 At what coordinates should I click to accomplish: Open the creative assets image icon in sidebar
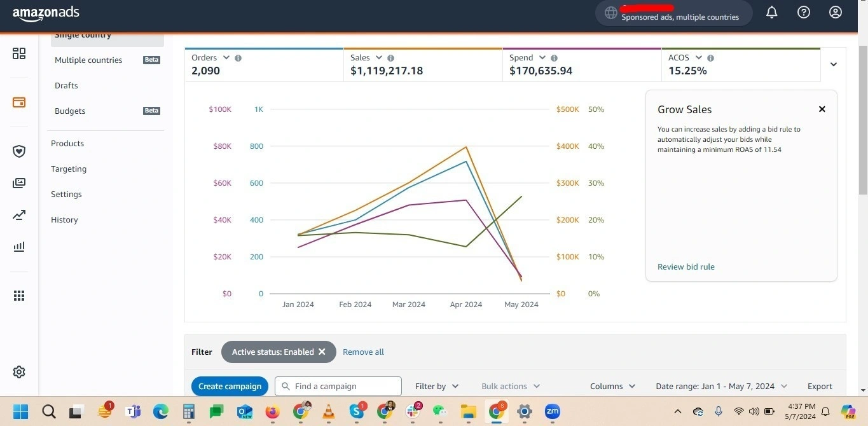coord(18,182)
